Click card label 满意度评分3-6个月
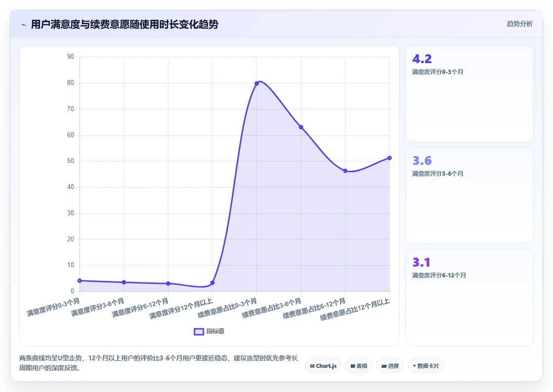Viewport: 553px width, 392px height. (x=437, y=174)
